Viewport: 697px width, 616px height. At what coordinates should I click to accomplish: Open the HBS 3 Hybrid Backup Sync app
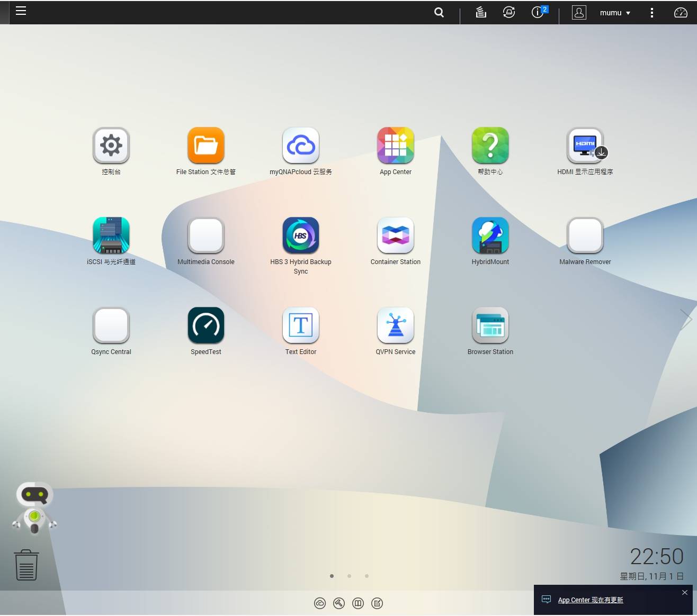(300, 235)
